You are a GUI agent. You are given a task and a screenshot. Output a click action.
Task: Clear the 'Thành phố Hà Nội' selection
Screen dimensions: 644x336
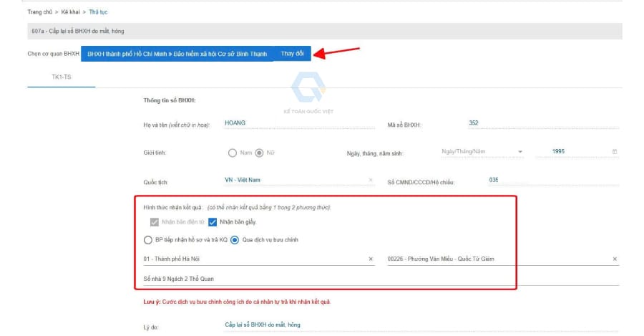point(371,259)
